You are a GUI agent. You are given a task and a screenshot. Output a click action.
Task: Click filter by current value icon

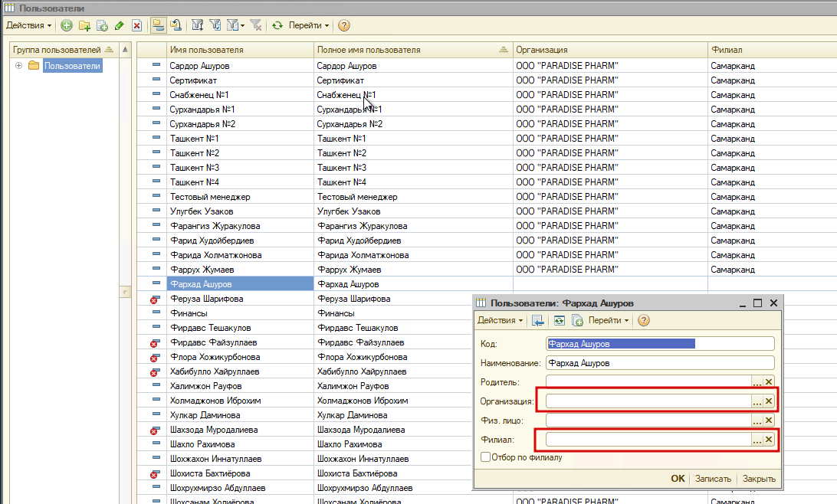(215, 25)
